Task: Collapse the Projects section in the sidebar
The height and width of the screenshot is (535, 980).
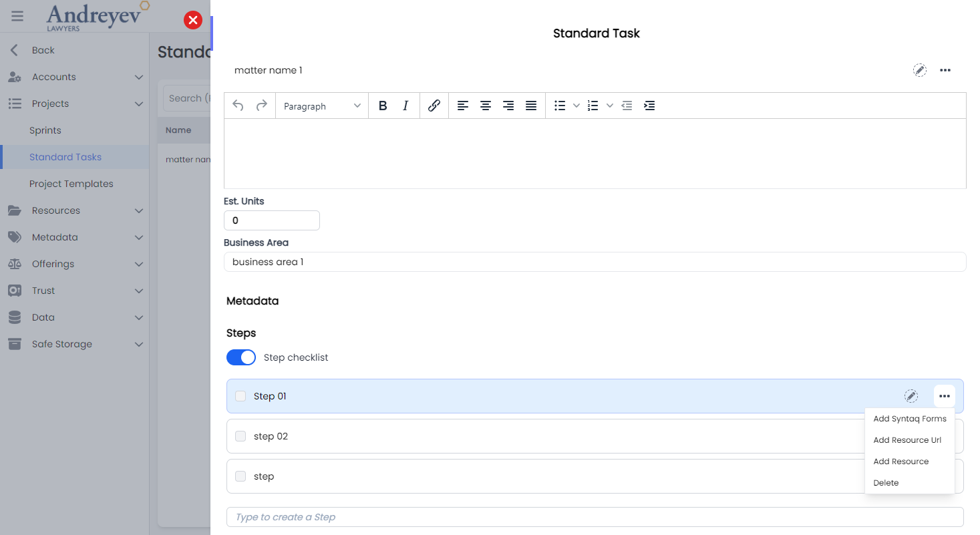Action: pyautogui.click(x=138, y=104)
